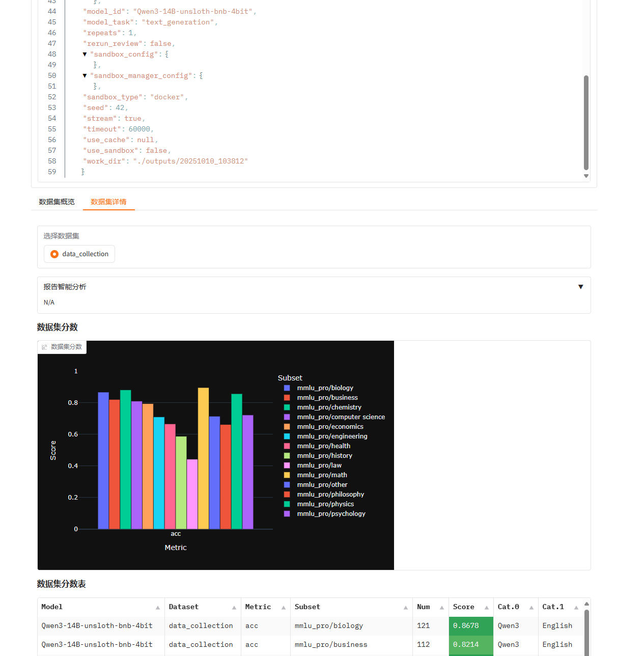Sort table by Metric column arrow

coord(284,607)
